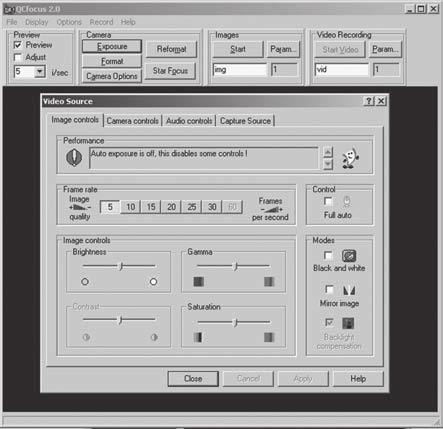Click the Images Start button
This screenshot has height=429, width=443.
(x=238, y=49)
